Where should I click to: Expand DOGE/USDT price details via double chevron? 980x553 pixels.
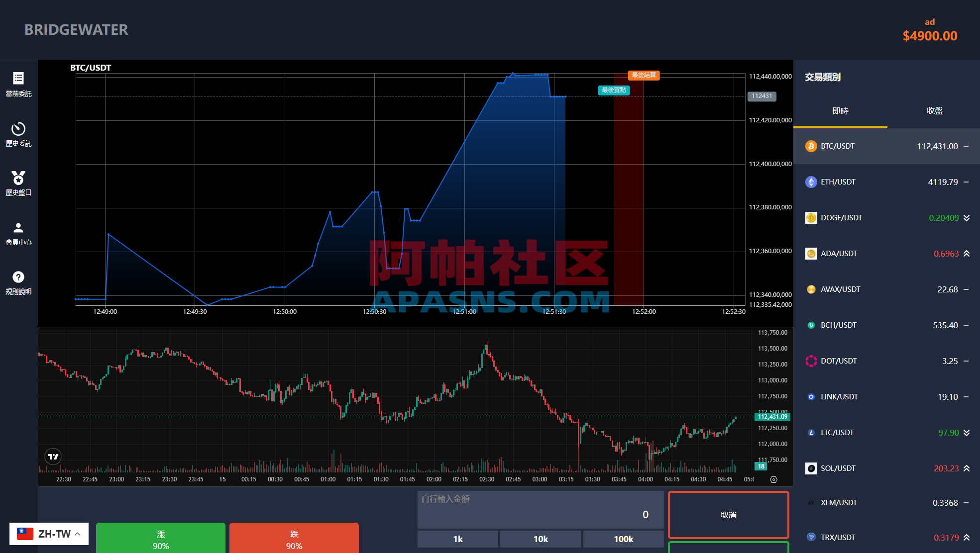coord(966,217)
